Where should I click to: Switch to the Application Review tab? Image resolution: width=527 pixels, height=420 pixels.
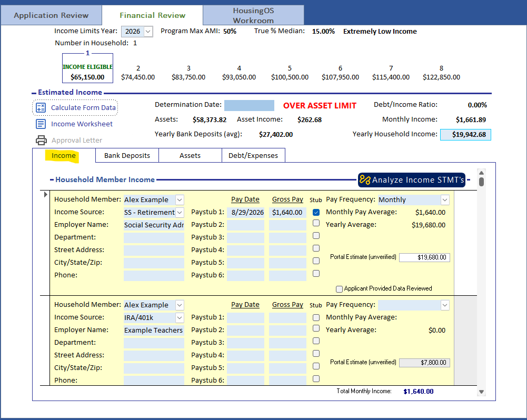click(x=51, y=15)
